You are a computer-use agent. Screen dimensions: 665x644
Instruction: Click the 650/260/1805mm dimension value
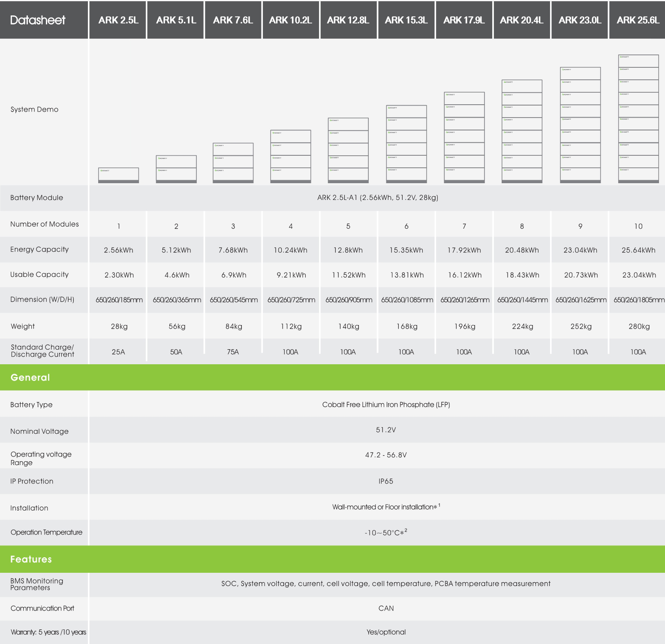pos(639,300)
